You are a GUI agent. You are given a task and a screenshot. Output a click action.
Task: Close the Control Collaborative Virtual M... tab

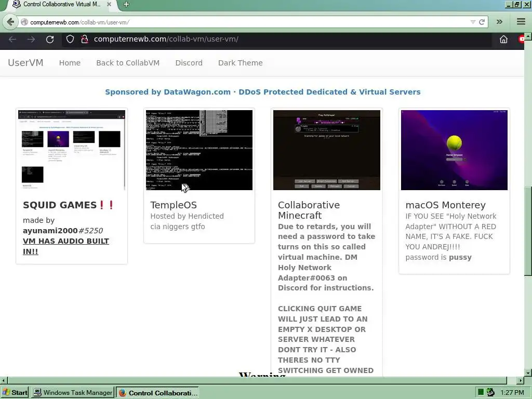click(x=109, y=4)
